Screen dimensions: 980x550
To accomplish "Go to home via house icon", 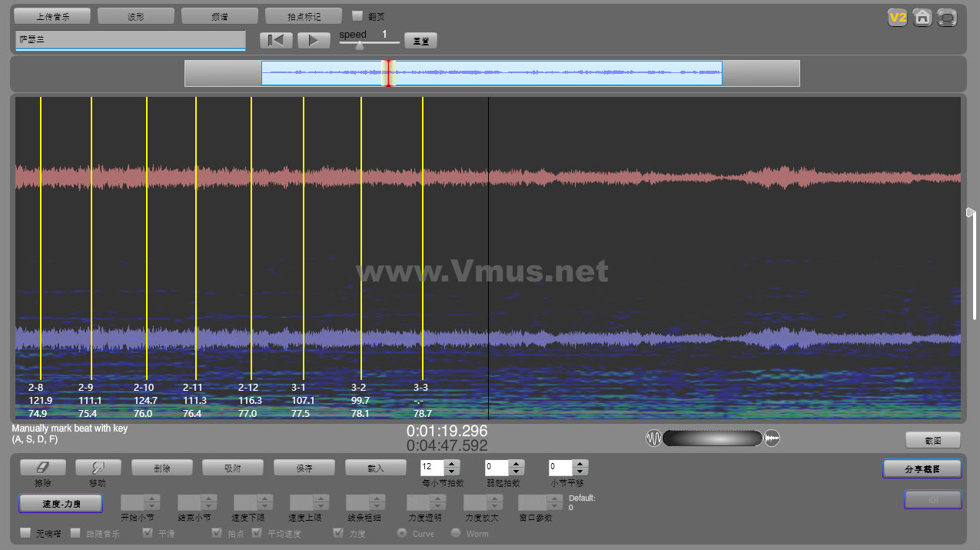I will click(x=922, y=18).
